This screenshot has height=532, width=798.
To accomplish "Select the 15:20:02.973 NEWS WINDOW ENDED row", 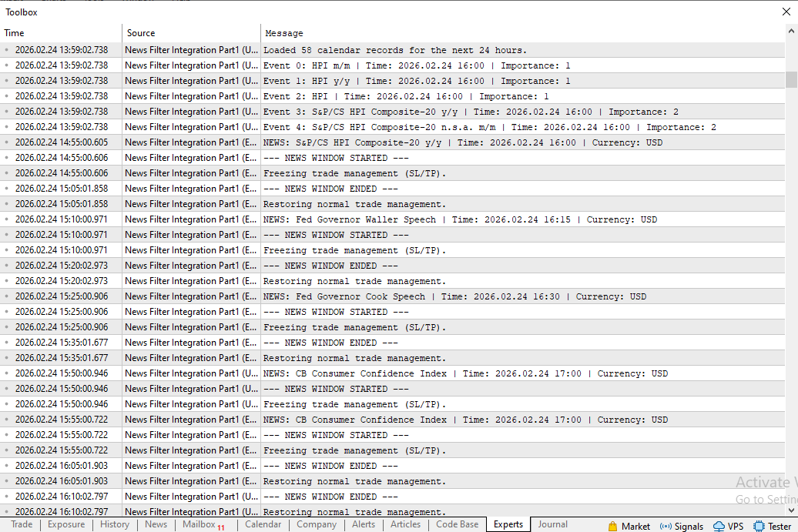I will [392, 266].
